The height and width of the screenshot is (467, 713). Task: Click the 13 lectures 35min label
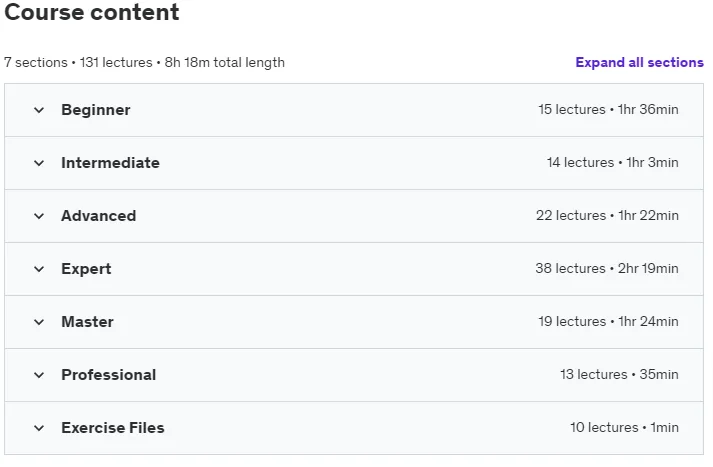tap(619, 374)
